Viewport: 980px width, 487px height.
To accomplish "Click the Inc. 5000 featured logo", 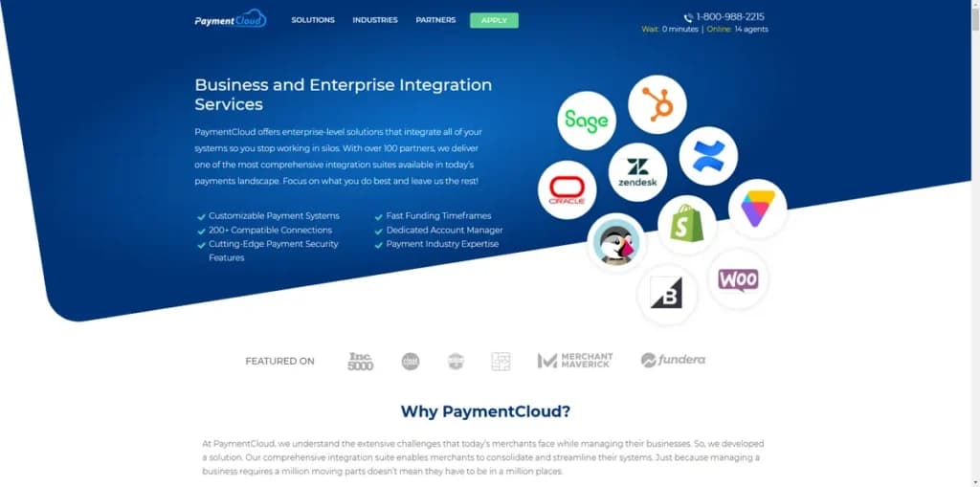I will coord(361,362).
